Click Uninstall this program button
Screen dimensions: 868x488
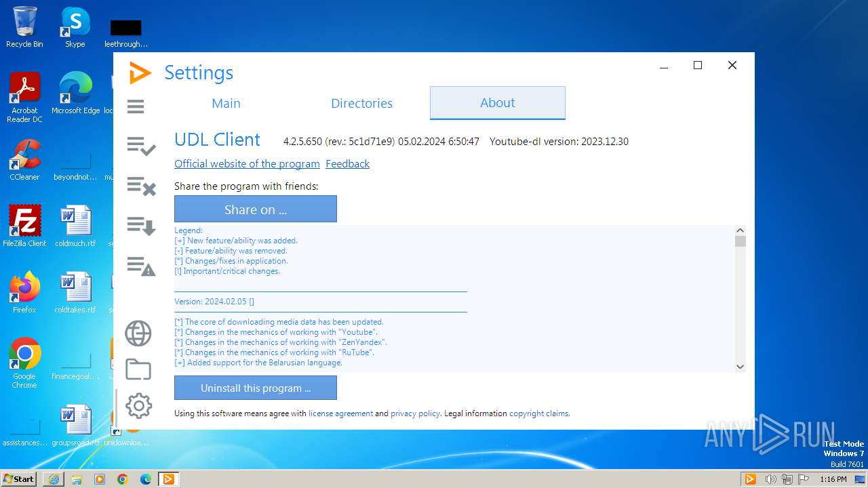click(x=256, y=388)
